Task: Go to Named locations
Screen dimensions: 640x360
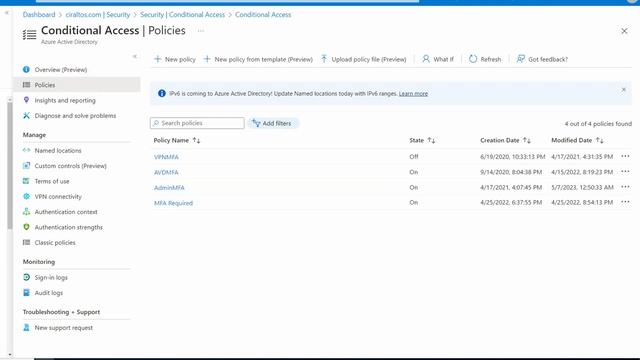Action: click(x=58, y=151)
